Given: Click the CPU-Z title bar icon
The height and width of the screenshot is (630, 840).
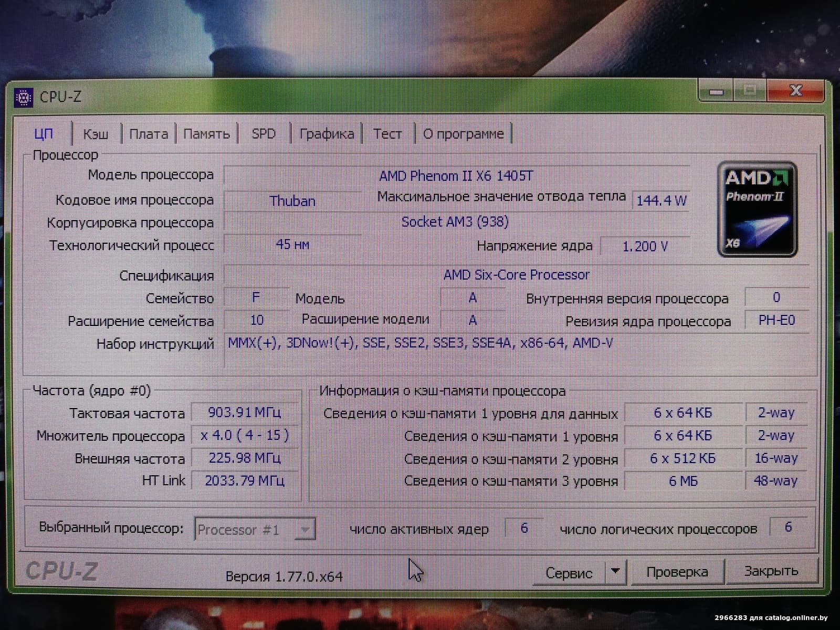Looking at the screenshot, I should [23, 97].
